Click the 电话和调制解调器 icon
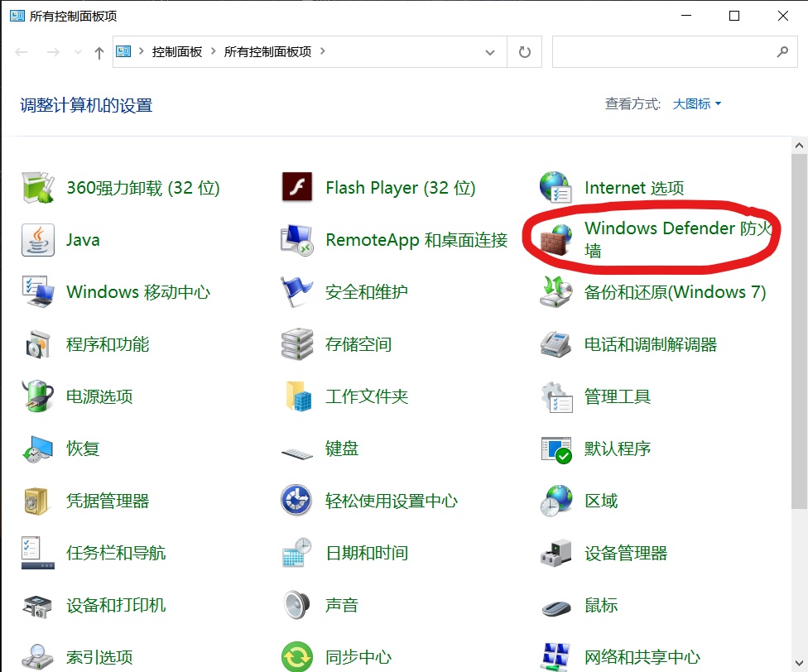This screenshot has height=672, width=808. (x=556, y=344)
